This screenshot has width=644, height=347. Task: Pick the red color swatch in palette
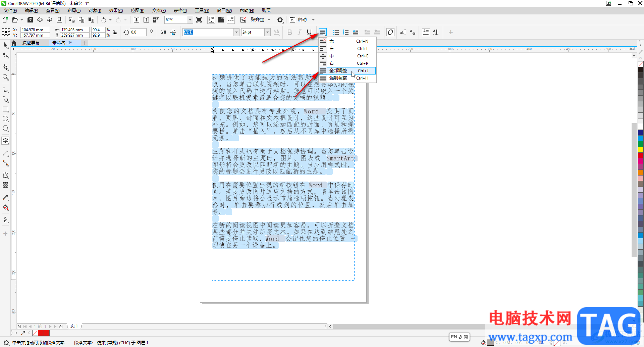[x=641, y=156]
